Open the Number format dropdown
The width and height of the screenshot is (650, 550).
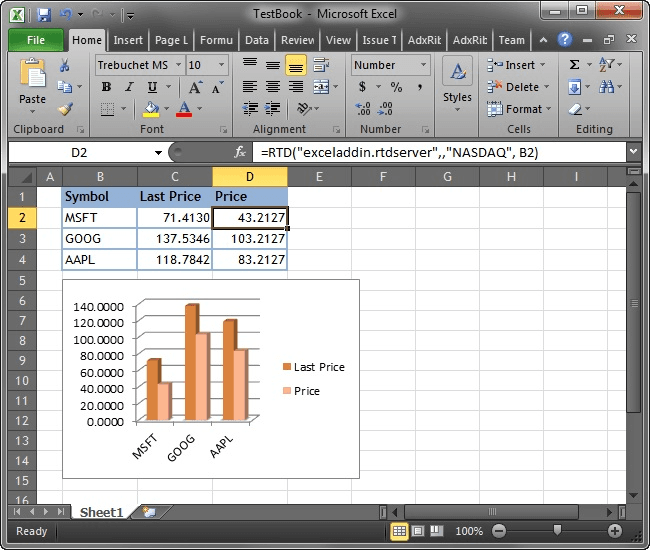click(x=423, y=65)
